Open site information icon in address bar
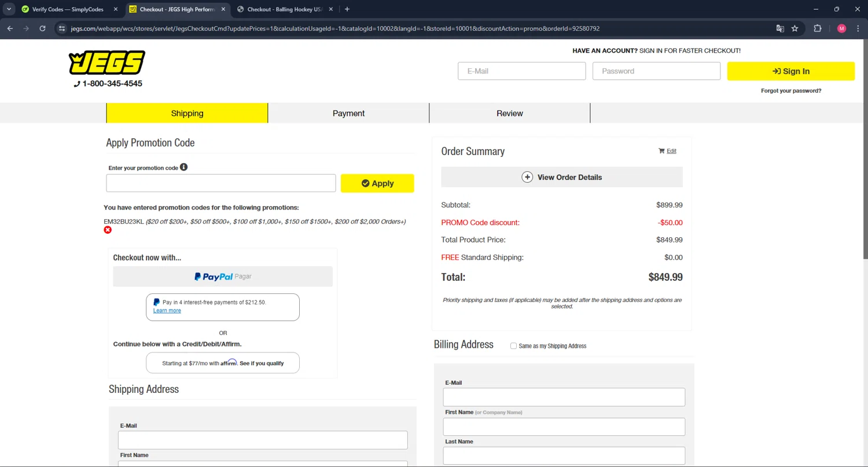The height and width of the screenshot is (467, 868). (x=62, y=28)
